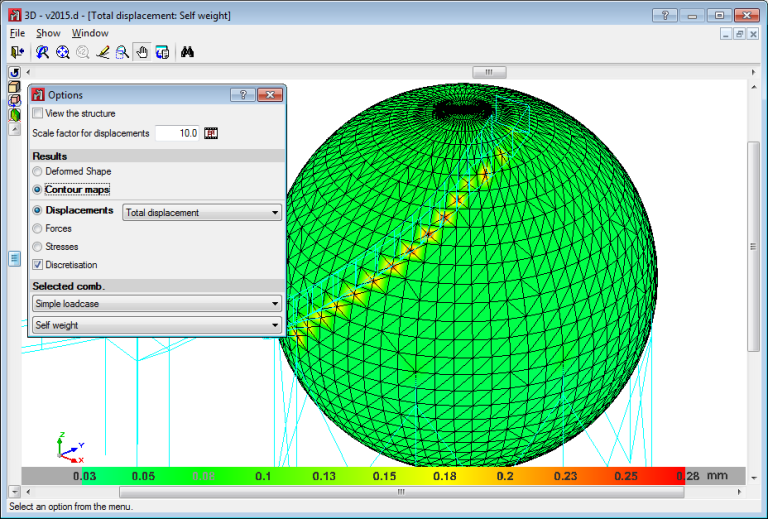
Task: Click the pencil redraw icon
Action: pyautogui.click(x=102, y=52)
